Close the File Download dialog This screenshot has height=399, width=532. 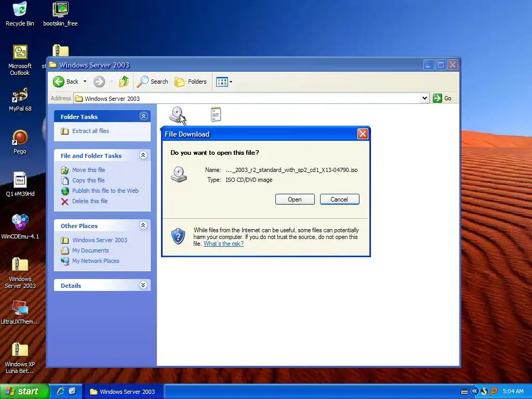pos(363,134)
